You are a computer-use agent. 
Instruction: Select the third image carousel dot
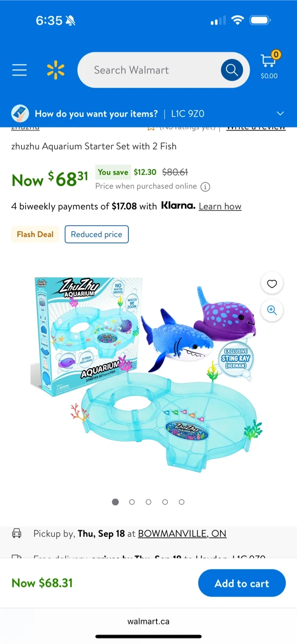click(x=148, y=502)
